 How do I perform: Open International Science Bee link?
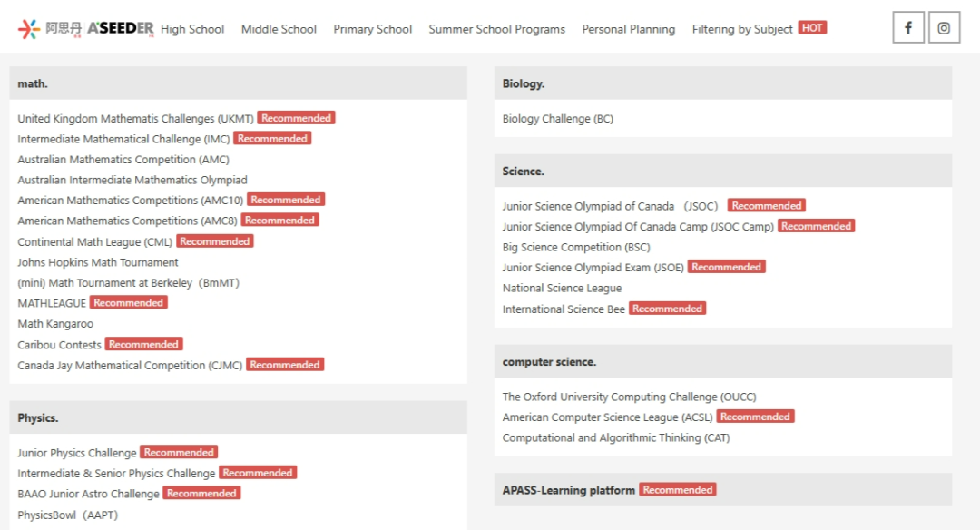pyautogui.click(x=563, y=309)
